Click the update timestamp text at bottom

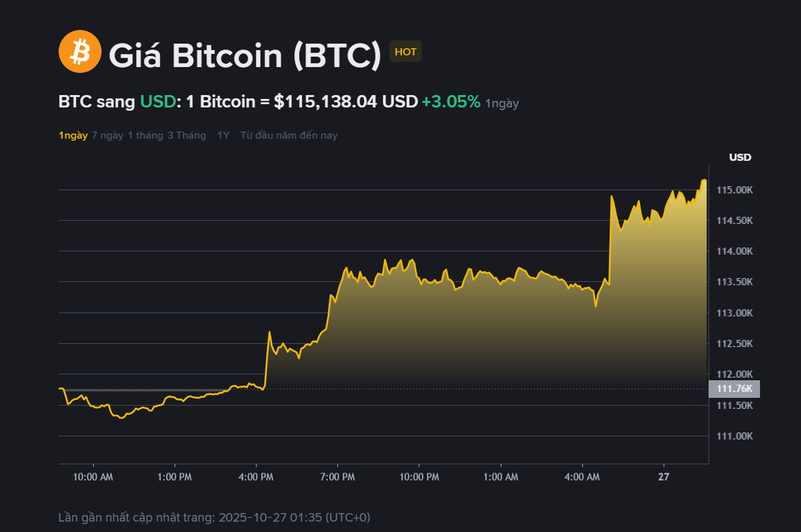point(215,517)
